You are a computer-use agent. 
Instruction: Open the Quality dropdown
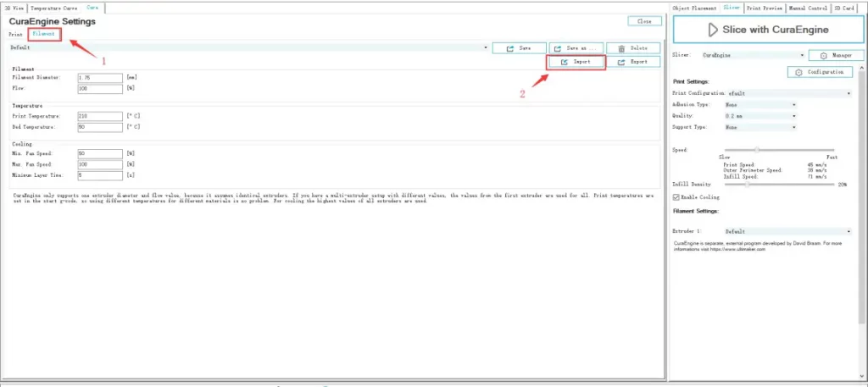760,116
